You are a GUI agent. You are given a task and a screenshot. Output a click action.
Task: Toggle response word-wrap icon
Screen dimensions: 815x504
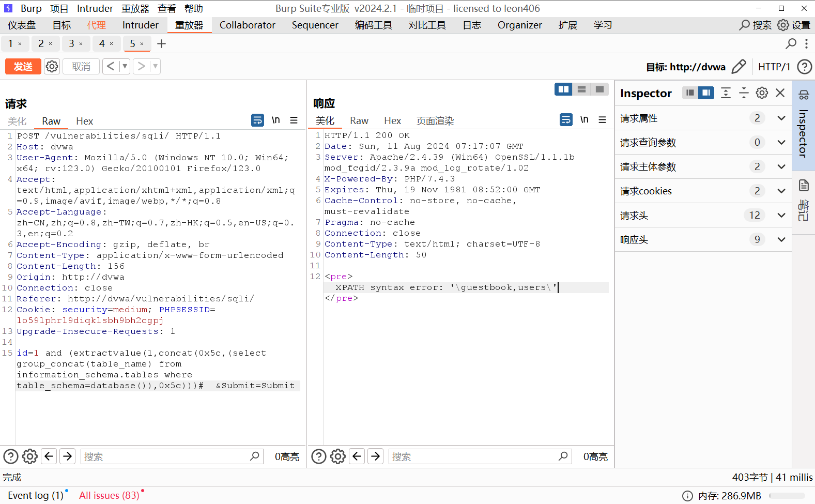pyautogui.click(x=566, y=119)
